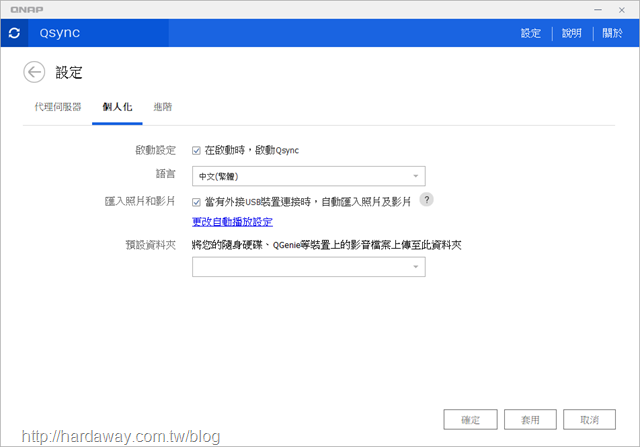Open 說明 in the top header
The width and height of the screenshot is (640, 447).
571,33
